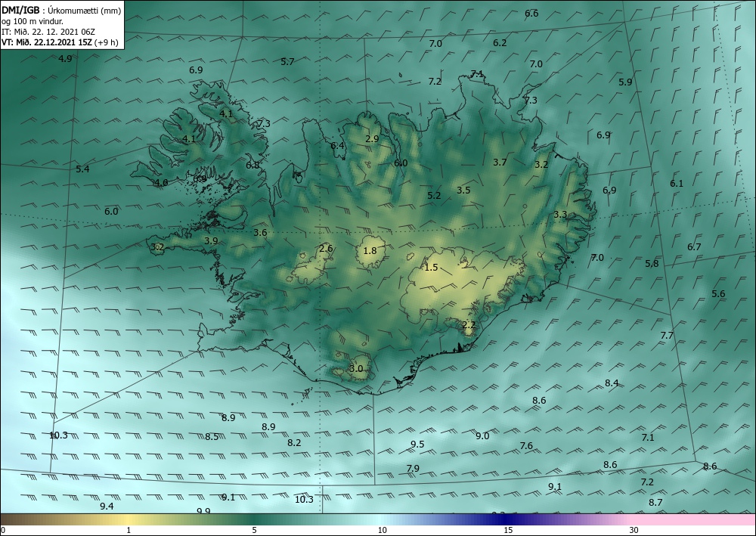Click the 3.9 value on Snæfellsnes peninsula
This screenshot has width=756, height=536.
[x=211, y=241]
